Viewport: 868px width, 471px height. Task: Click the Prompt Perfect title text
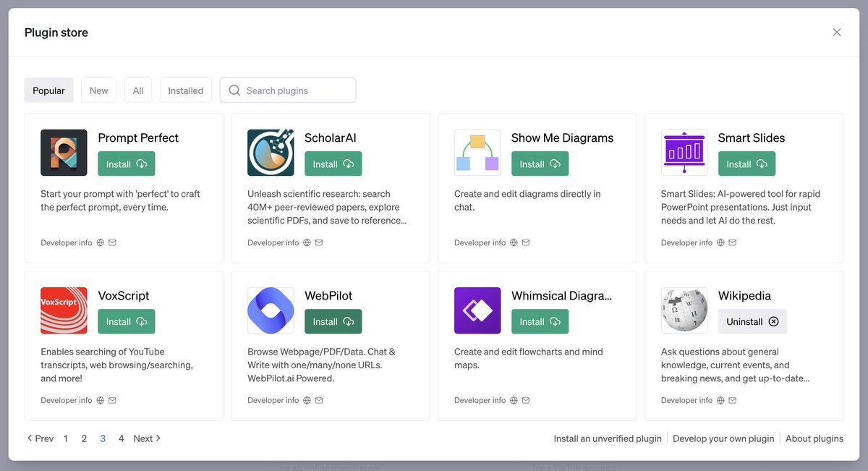pos(138,138)
